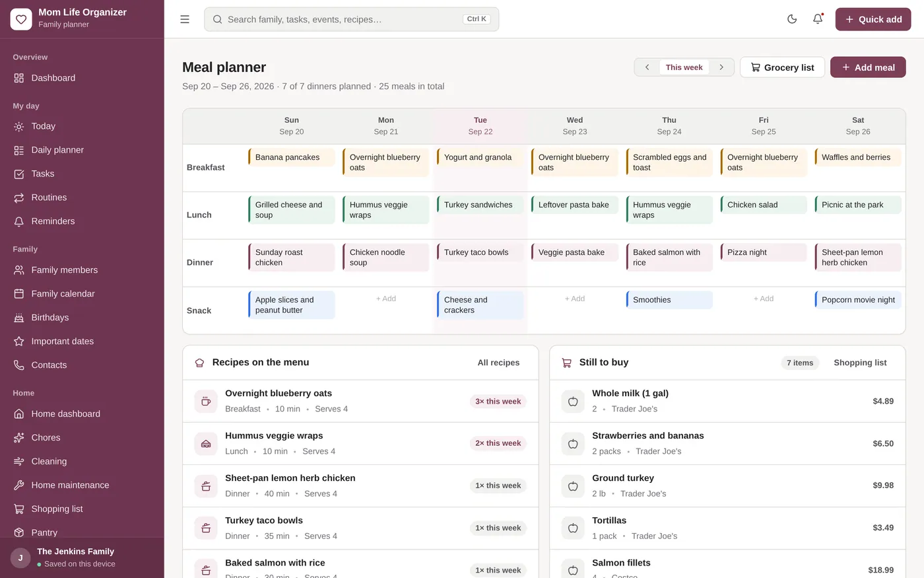Image resolution: width=924 pixels, height=578 pixels.
Task: Open the Banana pancakes breakfast card
Action: click(292, 157)
